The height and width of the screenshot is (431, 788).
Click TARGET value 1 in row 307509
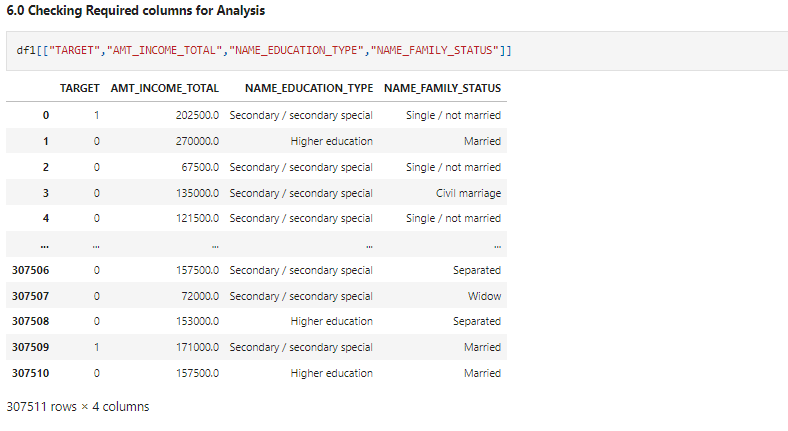[96, 348]
